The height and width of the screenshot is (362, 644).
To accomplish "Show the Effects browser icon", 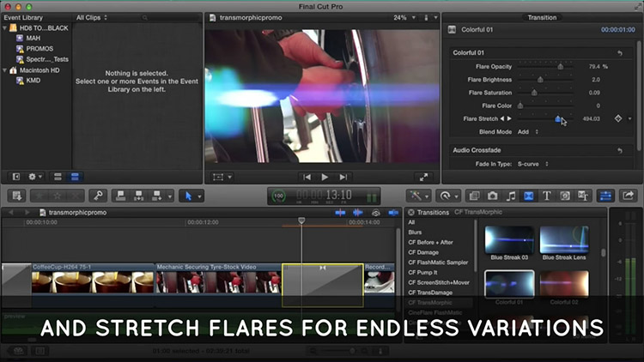I will click(474, 196).
